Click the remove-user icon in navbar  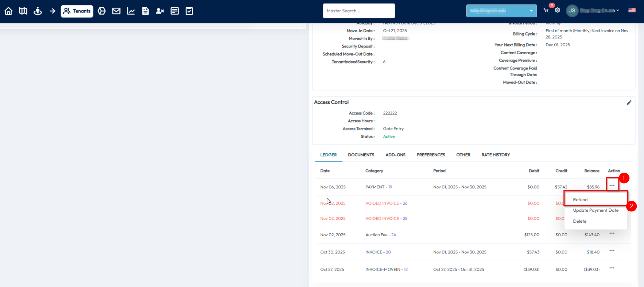click(160, 11)
